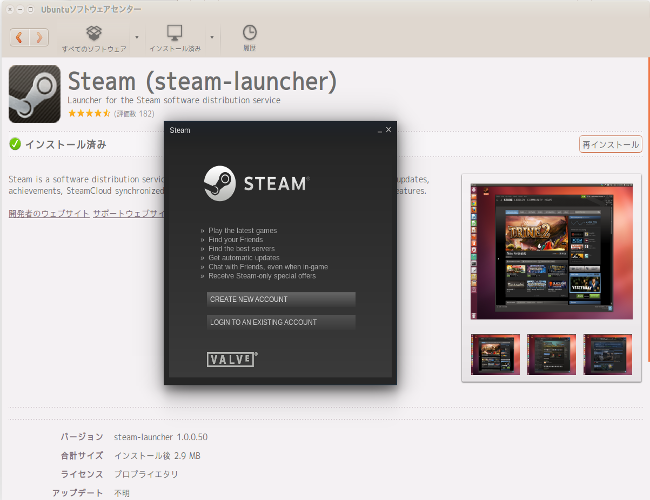Click the version value 'steam-launcher 1.0.0.50'
The height and width of the screenshot is (500, 650).
(161, 437)
